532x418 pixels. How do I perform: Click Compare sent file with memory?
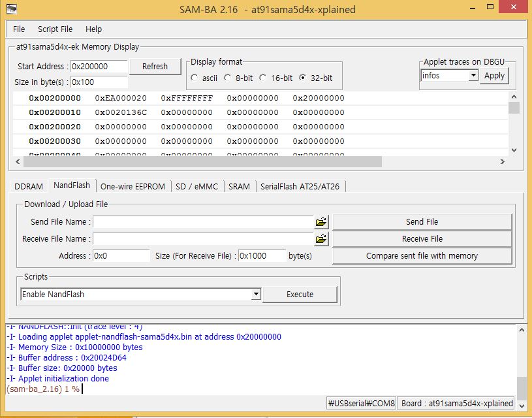tap(422, 256)
